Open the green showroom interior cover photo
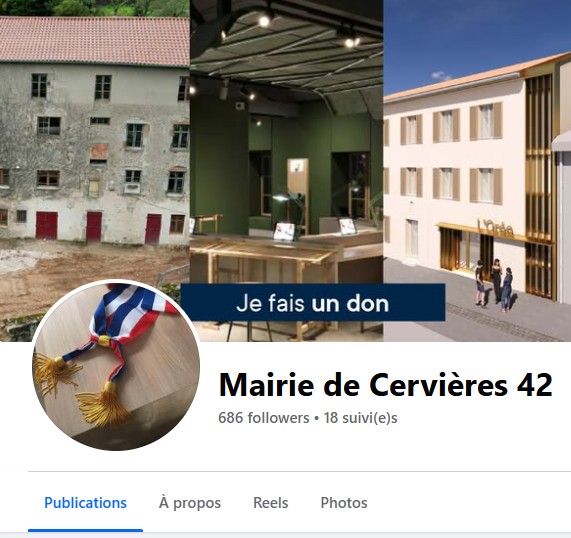 point(286,146)
